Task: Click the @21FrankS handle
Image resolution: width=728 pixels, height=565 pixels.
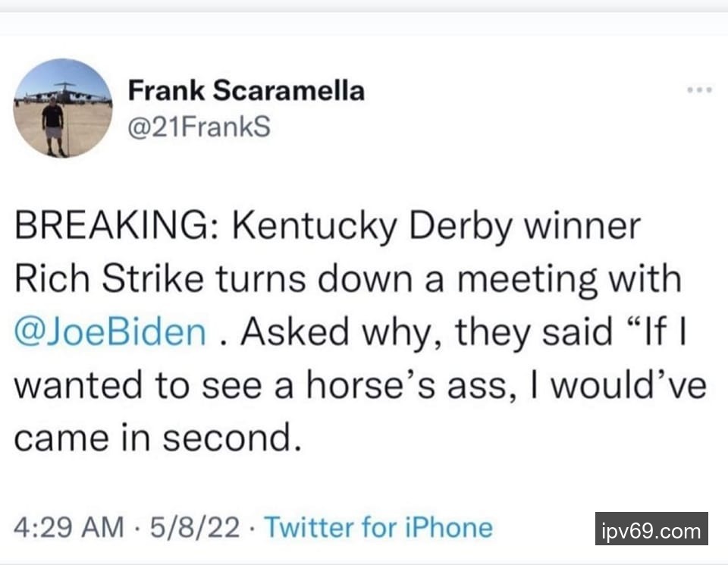Action: click(199, 128)
